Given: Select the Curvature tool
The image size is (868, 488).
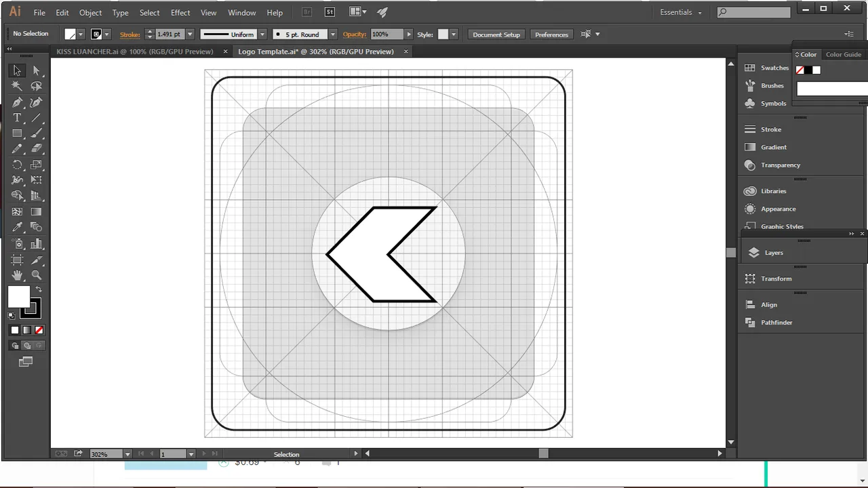Looking at the screenshot, I should (x=37, y=102).
